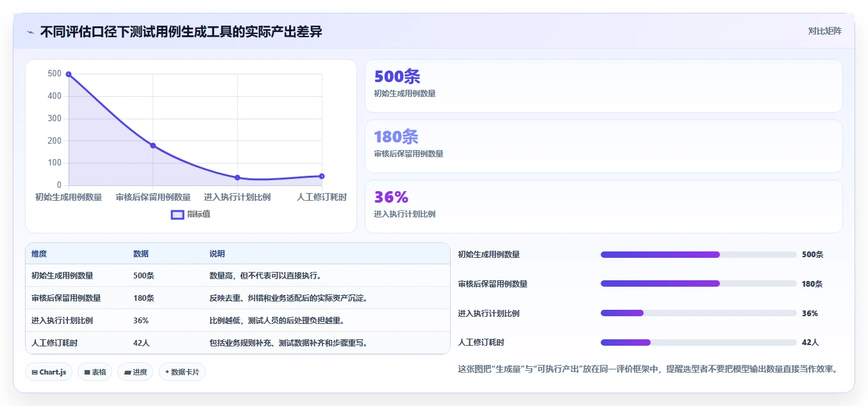Click the footnote paragraph starting 这张图把
Screen dimensions: 868x406
click(647, 369)
